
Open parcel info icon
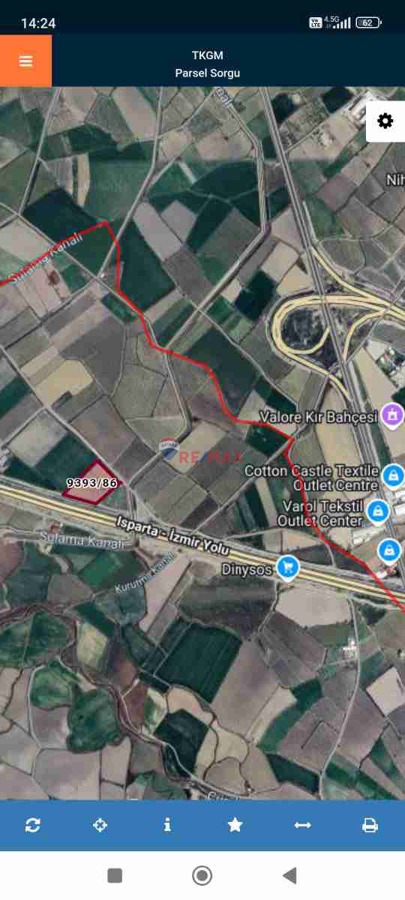tap(168, 825)
